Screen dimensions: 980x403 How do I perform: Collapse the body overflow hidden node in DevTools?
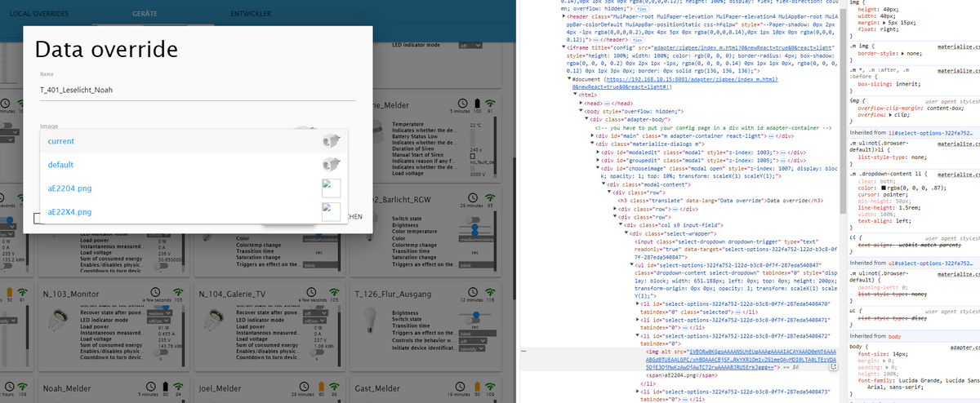tap(581, 109)
